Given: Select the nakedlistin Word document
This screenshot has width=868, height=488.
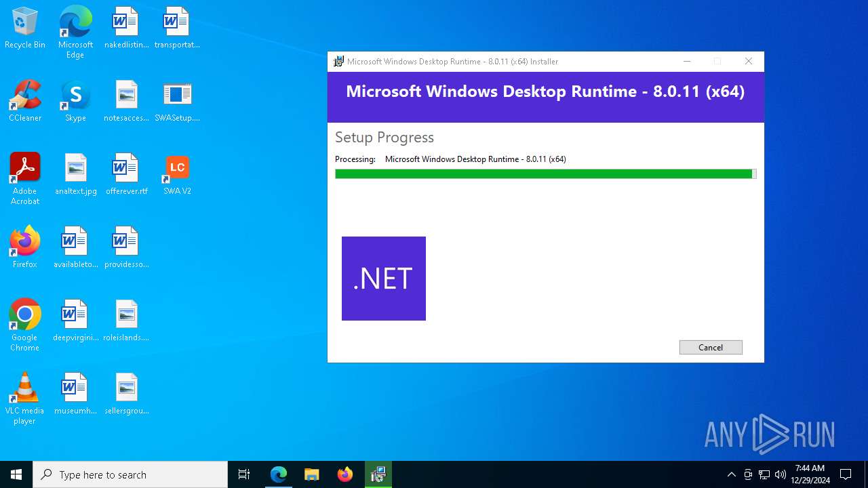Looking at the screenshot, I should click(x=126, y=28).
